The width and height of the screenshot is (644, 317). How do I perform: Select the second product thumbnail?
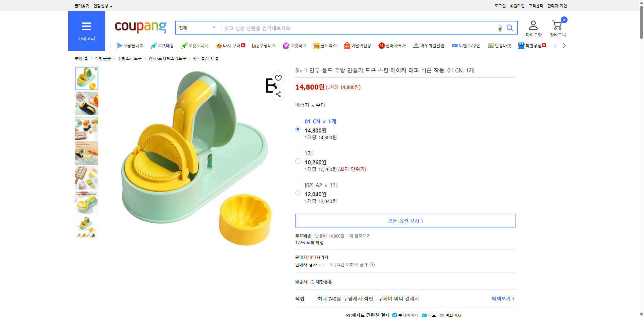[x=86, y=103]
